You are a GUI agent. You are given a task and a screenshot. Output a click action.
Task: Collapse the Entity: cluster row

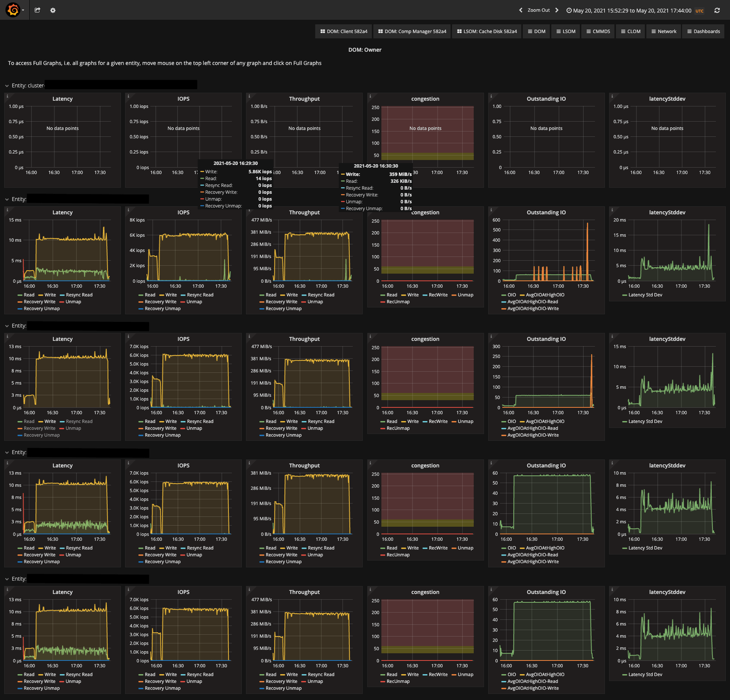point(7,86)
